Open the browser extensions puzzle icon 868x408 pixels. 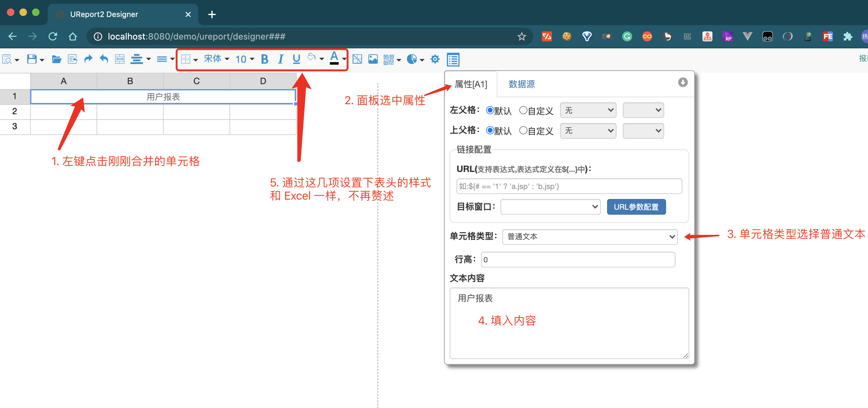[848, 36]
